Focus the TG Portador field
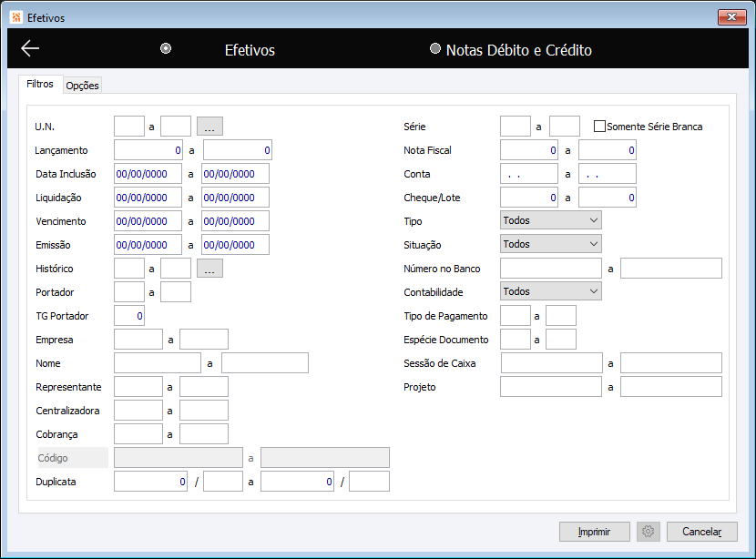Image resolution: width=756 pixels, height=559 pixels. (129, 316)
